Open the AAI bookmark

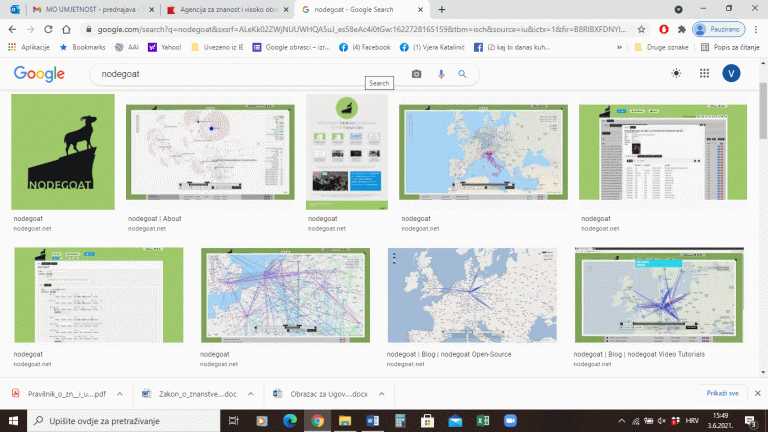coord(127,48)
